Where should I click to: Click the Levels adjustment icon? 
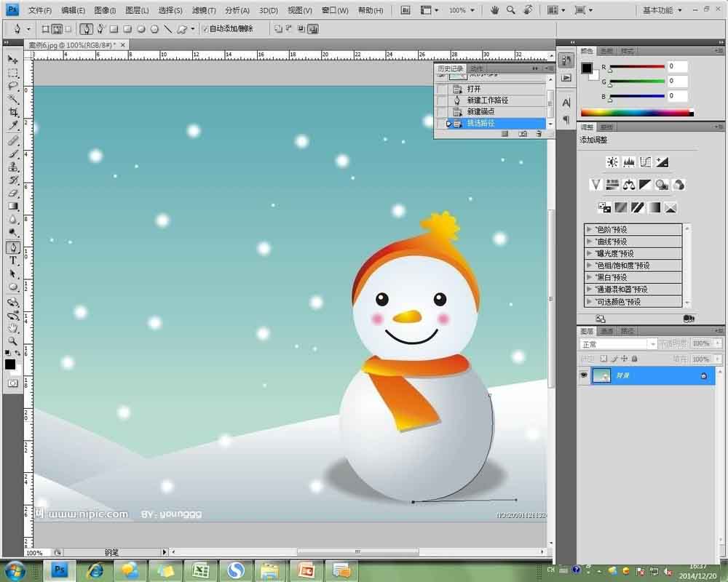(x=629, y=162)
